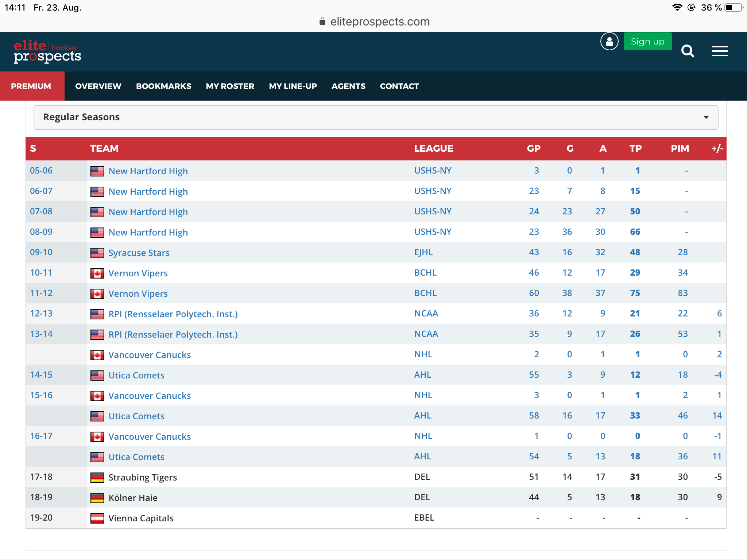747x560 pixels.
Task: Open the hamburger menu icon
Action: coord(720,51)
